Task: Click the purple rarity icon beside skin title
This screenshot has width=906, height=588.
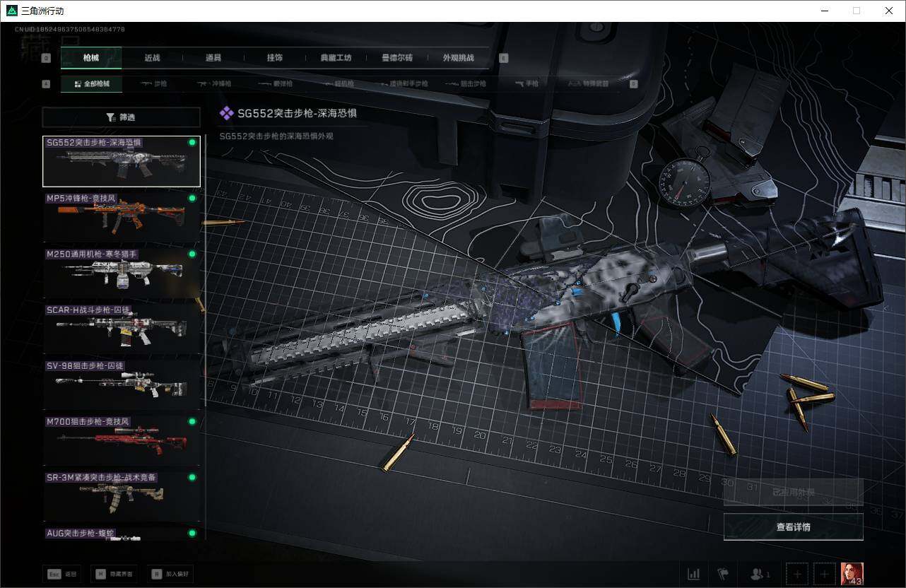Action: click(226, 113)
